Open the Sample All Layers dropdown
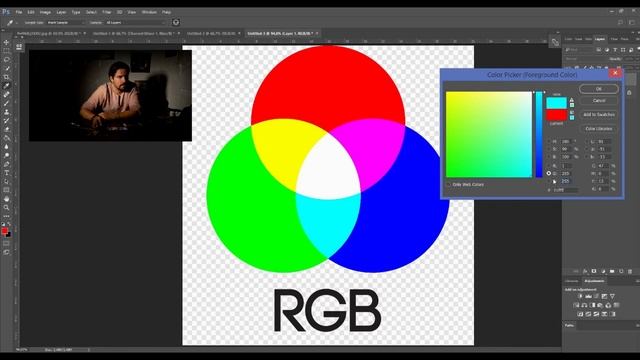The image size is (640, 360). click(136, 22)
